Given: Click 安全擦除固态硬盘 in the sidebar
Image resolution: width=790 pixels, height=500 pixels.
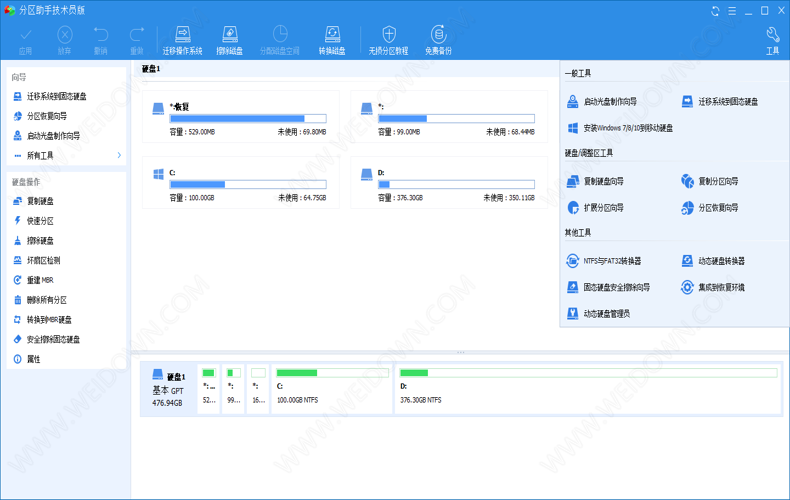Looking at the screenshot, I should point(46,339).
